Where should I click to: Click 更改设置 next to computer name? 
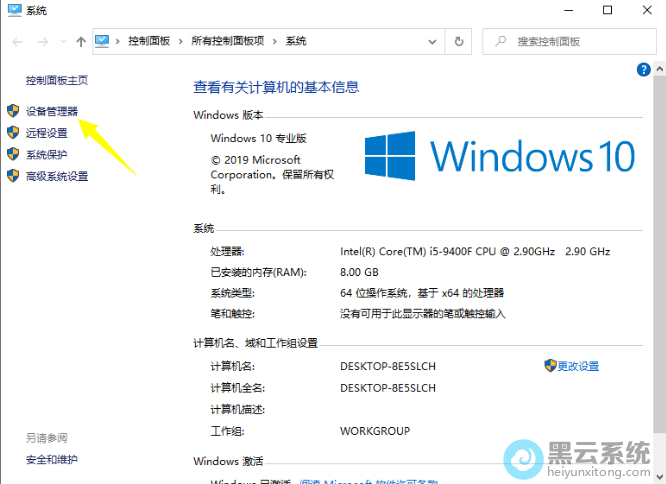(x=578, y=366)
